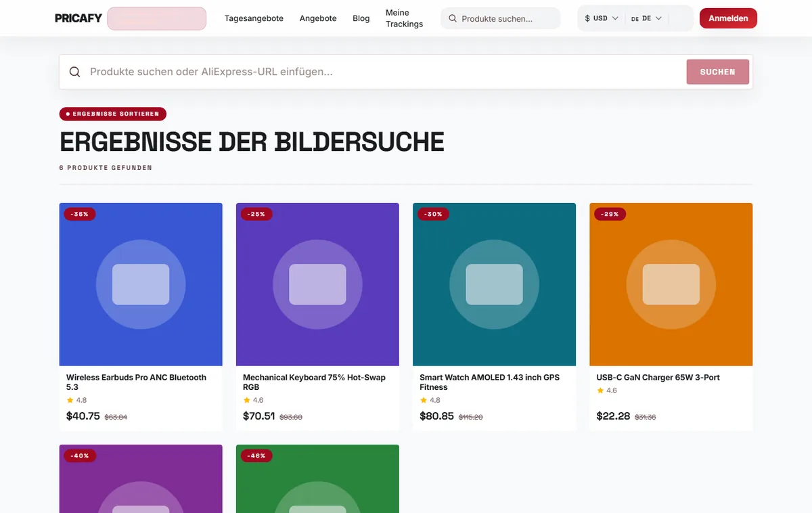This screenshot has width=812, height=513.
Task: Open USB-C GaN Charger product image
Action: point(671,284)
